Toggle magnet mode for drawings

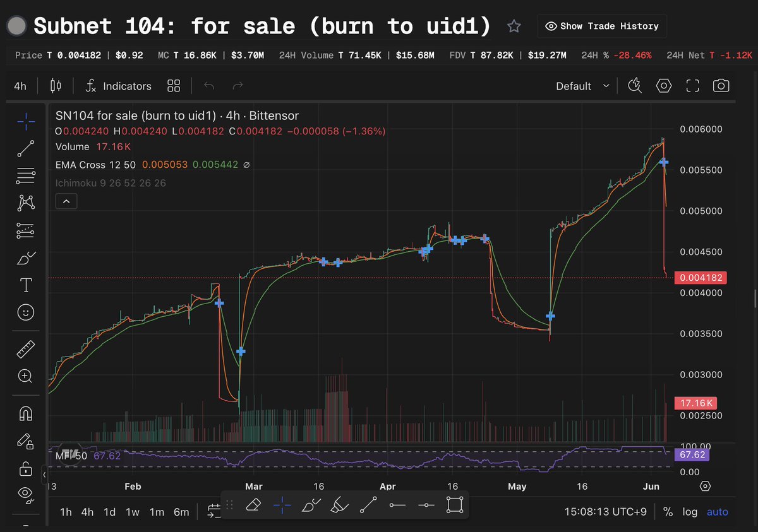pos(26,413)
